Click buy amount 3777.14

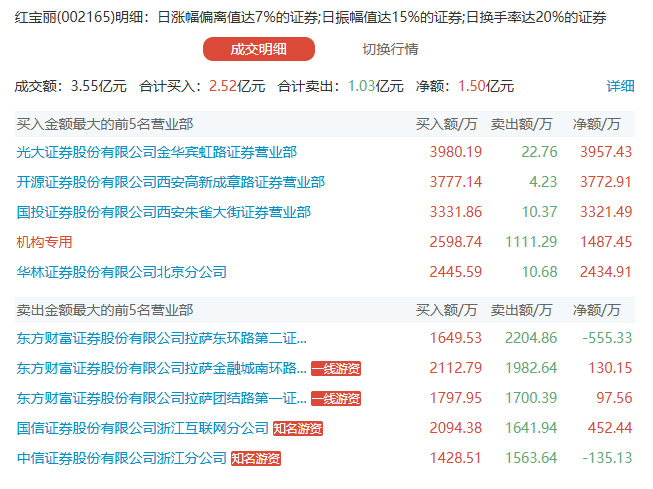tap(456, 182)
